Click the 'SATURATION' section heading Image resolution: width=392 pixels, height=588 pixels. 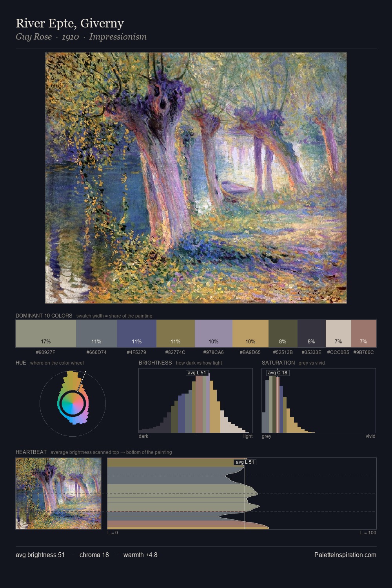pos(278,363)
